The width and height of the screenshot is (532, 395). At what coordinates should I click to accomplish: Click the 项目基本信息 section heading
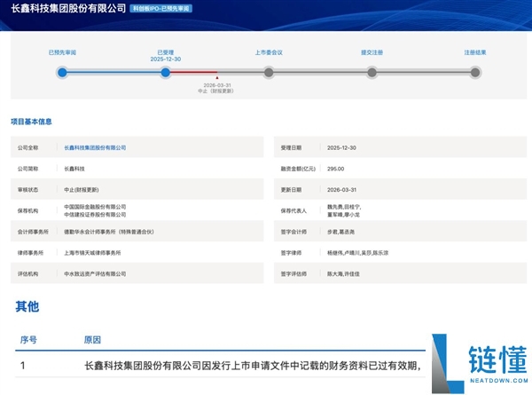tap(31, 122)
